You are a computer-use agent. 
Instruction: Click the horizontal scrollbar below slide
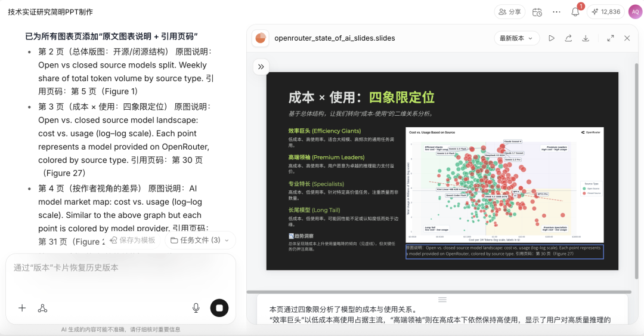439,292
